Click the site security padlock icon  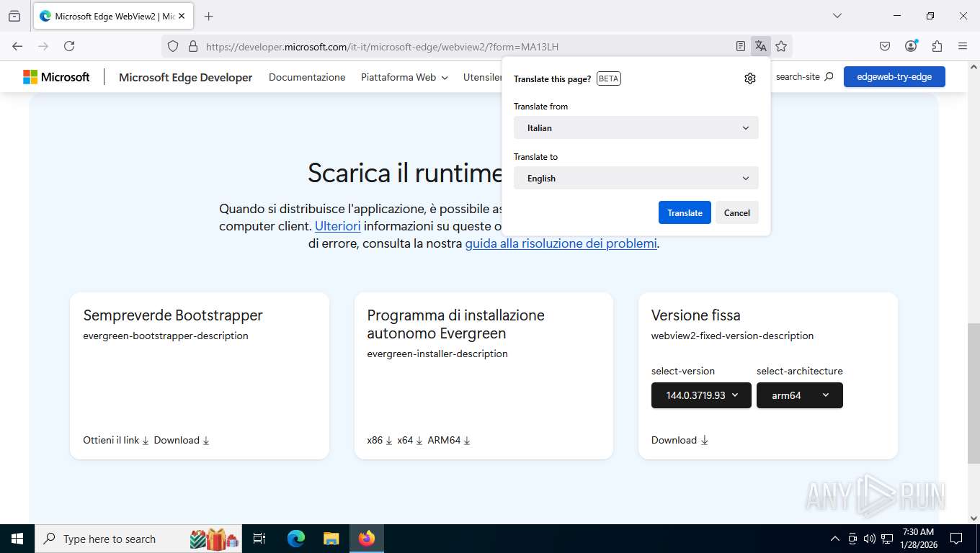point(192,46)
